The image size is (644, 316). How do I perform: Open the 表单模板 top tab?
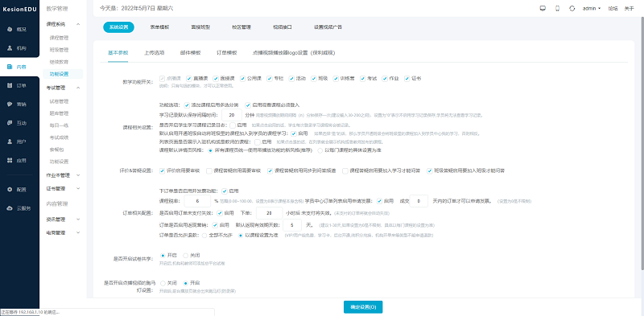pos(159,27)
